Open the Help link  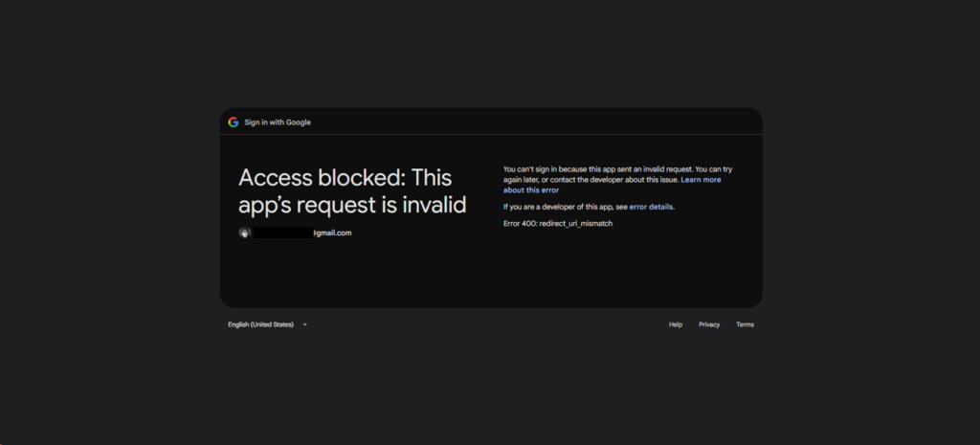[x=675, y=324]
